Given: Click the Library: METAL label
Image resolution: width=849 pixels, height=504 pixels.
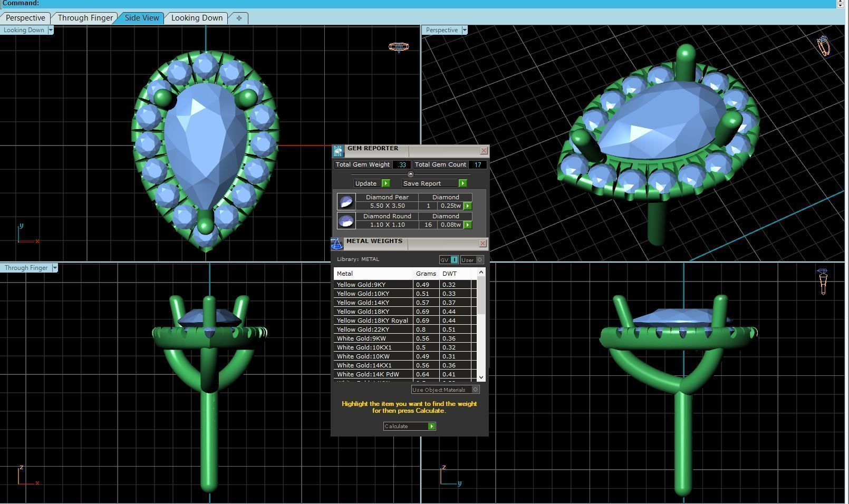Looking at the screenshot, I should click(x=358, y=259).
